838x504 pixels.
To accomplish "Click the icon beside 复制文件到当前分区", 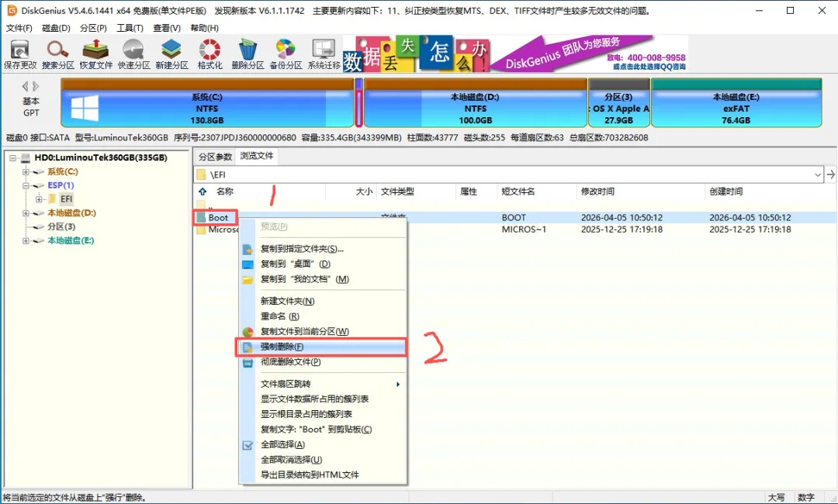I will click(248, 332).
